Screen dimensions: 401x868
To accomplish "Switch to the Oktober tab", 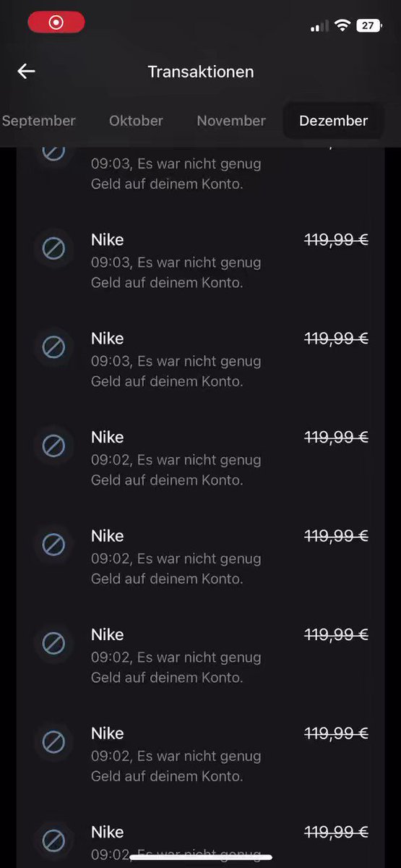I will coord(136,121).
